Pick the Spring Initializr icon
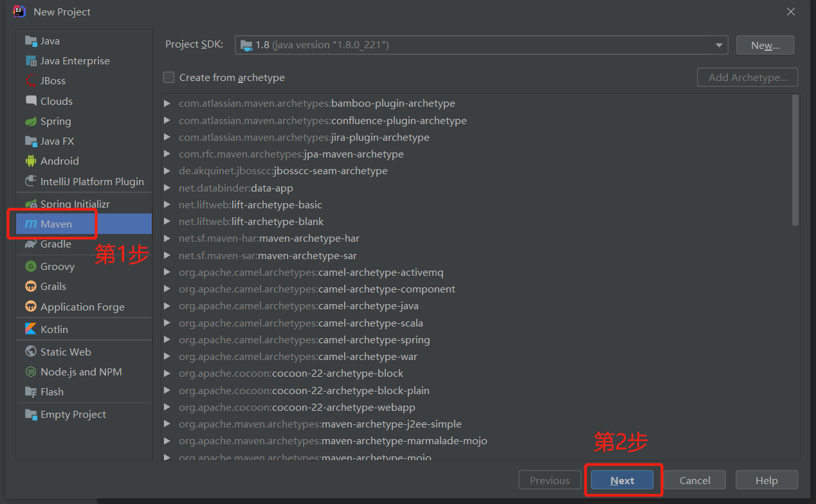This screenshot has height=504, width=816. [x=31, y=204]
